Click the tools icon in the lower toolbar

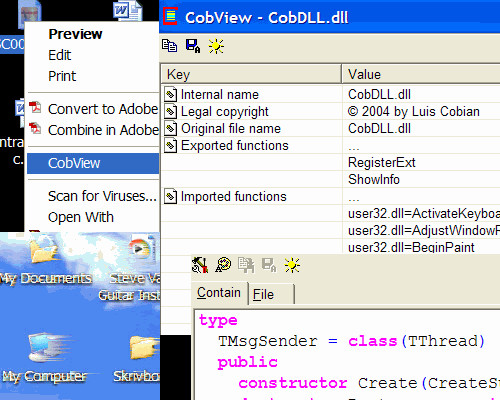tap(200, 265)
